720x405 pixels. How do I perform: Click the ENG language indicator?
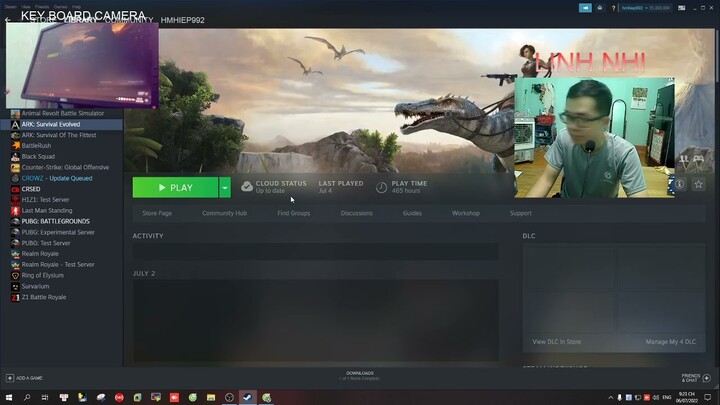[667, 397]
